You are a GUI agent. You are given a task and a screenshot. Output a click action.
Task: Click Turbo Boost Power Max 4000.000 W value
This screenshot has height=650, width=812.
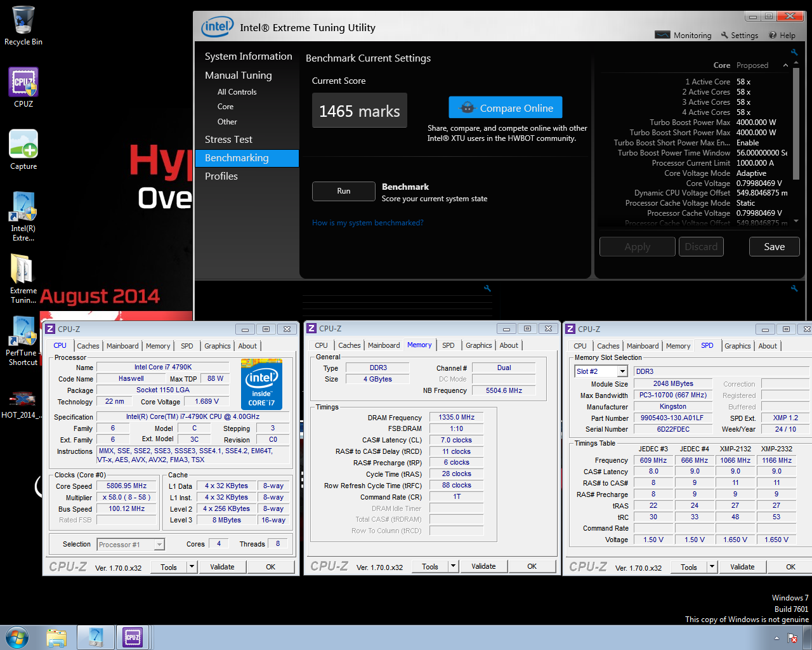[x=756, y=123]
